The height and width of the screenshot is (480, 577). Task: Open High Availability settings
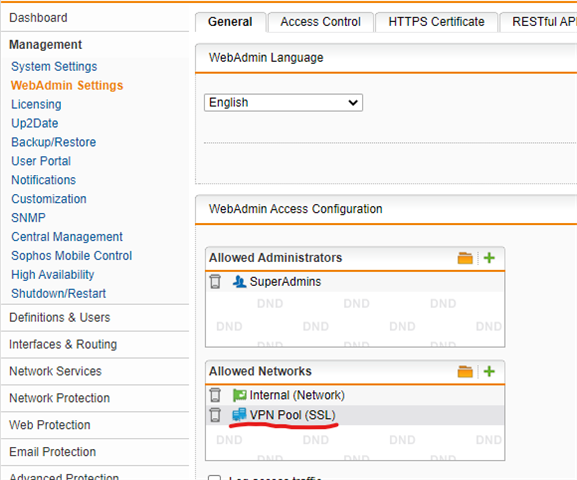53,275
